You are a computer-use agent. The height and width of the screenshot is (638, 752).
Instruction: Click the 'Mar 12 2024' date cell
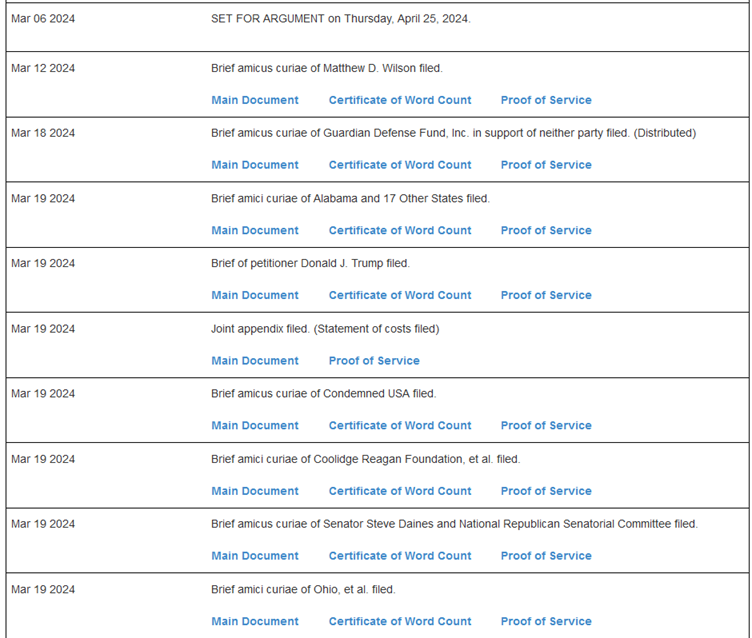click(43, 68)
